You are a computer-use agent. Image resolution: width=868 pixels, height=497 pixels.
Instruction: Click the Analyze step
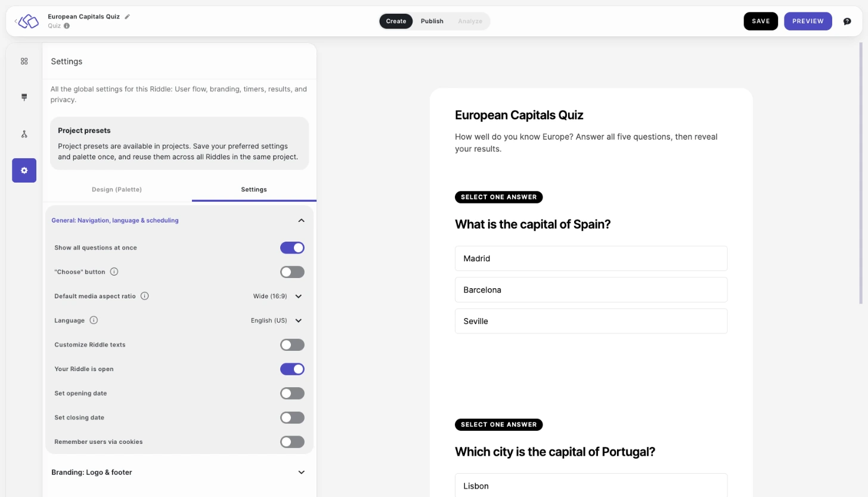(470, 21)
